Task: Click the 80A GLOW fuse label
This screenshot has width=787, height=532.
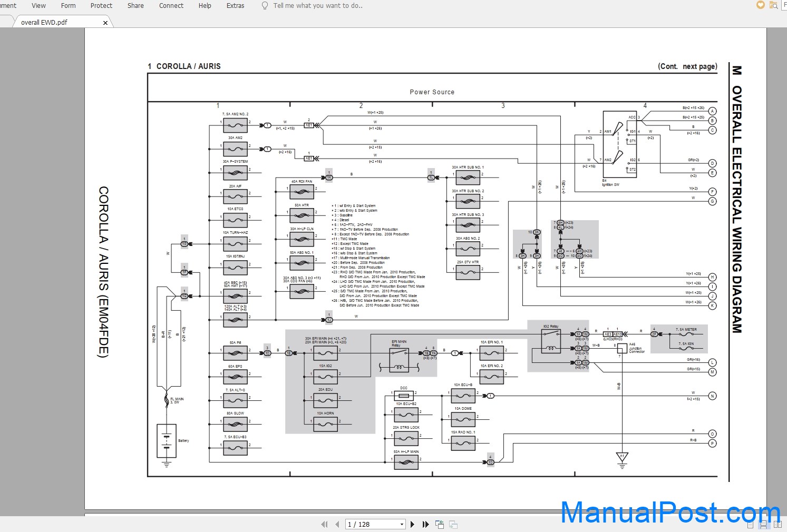Action: [x=235, y=413]
